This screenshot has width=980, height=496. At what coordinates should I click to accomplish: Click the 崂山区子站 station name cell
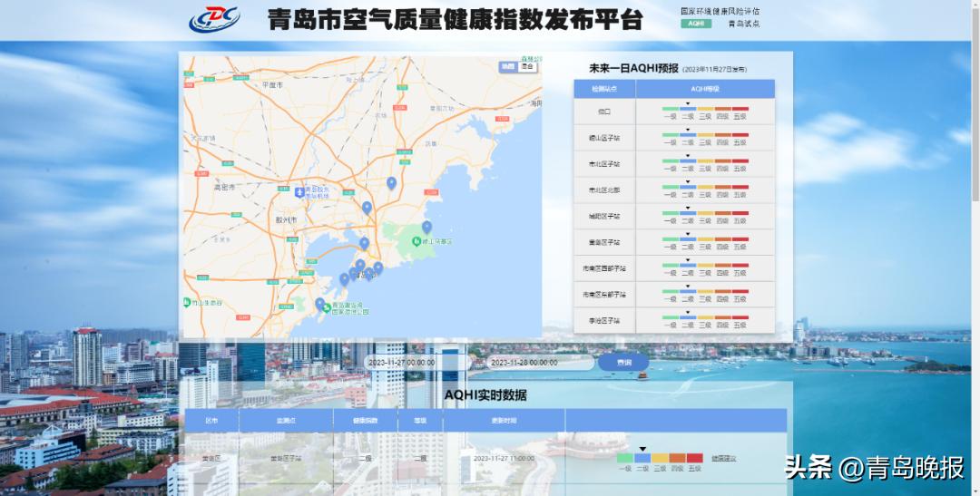[x=605, y=138]
